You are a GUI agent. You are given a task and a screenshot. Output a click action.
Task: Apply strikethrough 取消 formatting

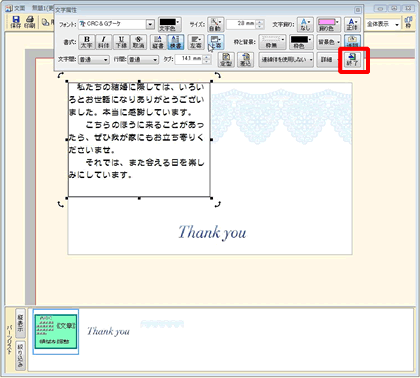(139, 42)
